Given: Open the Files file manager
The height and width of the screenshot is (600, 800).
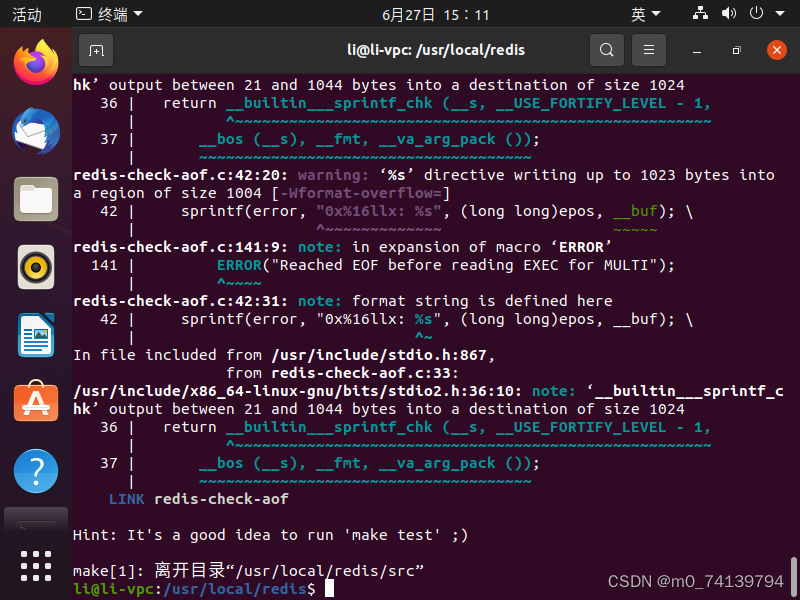Looking at the screenshot, I should [x=35, y=199].
